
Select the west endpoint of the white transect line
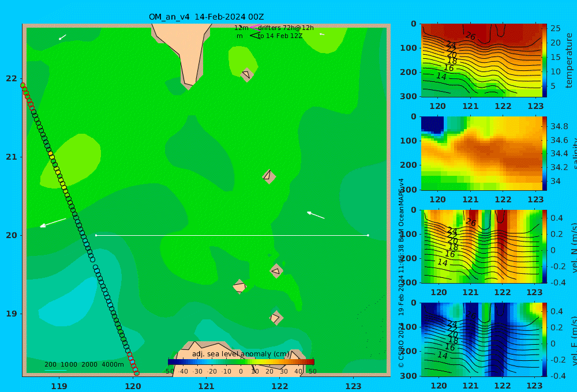(x=96, y=235)
